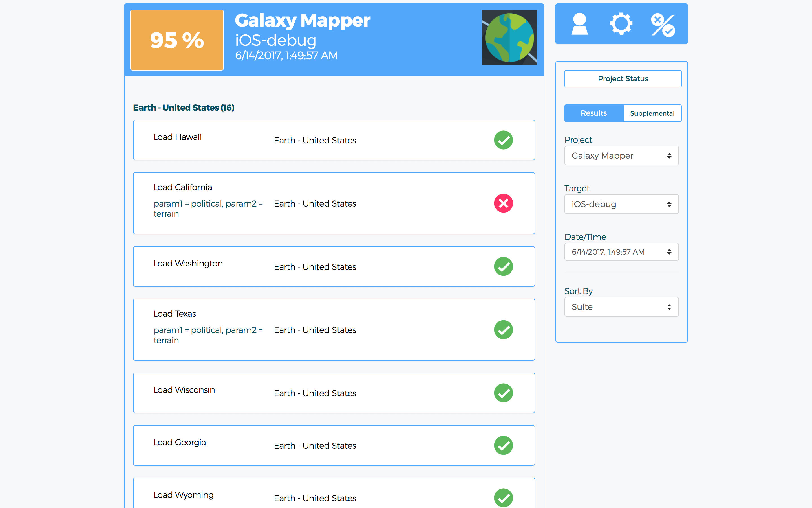Viewport: 812px width, 508px height.
Task: Select the Load Georgia test name
Action: pos(180,443)
